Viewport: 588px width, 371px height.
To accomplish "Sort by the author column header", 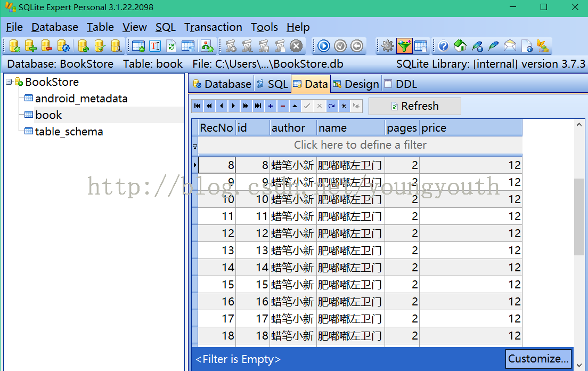I will coord(293,128).
